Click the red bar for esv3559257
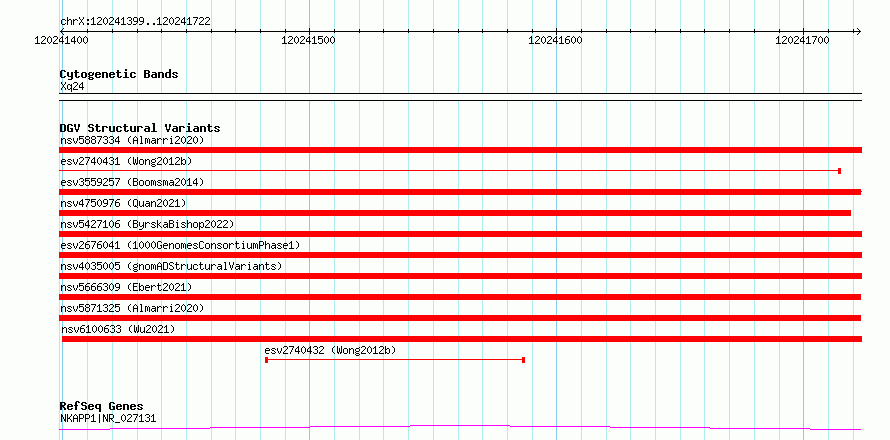Viewport: 890px width, 440px height. click(461, 192)
